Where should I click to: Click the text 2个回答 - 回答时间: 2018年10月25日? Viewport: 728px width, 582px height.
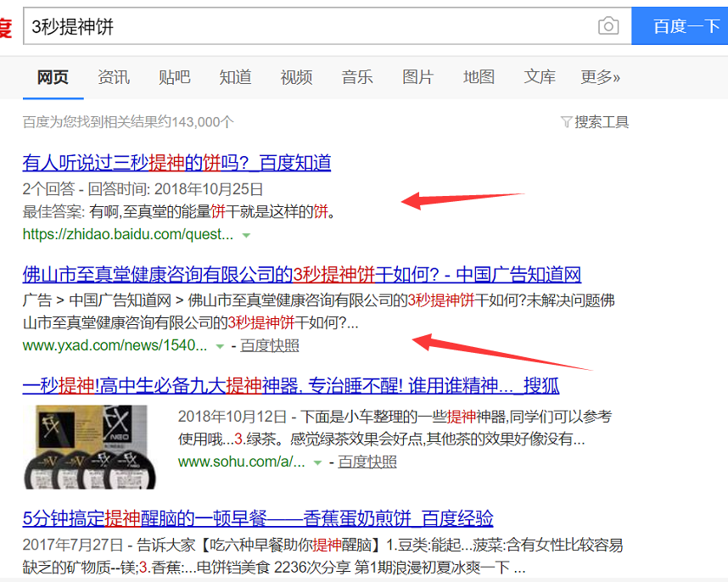tap(143, 189)
